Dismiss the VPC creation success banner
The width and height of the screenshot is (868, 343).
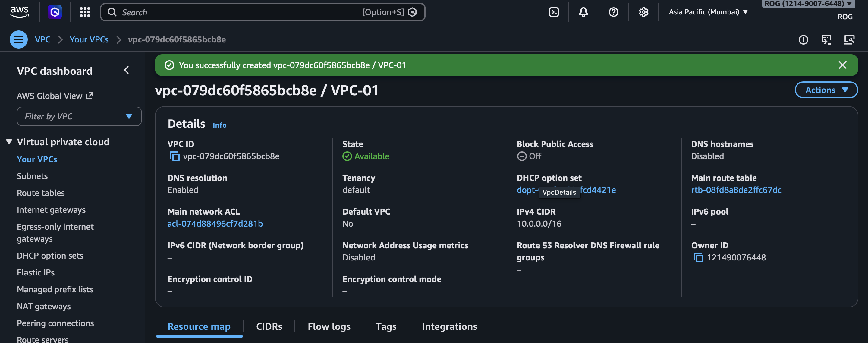point(843,65)
